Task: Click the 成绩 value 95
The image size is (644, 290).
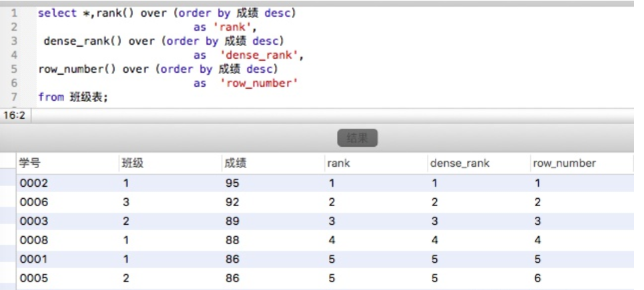Action: (232, 183)
